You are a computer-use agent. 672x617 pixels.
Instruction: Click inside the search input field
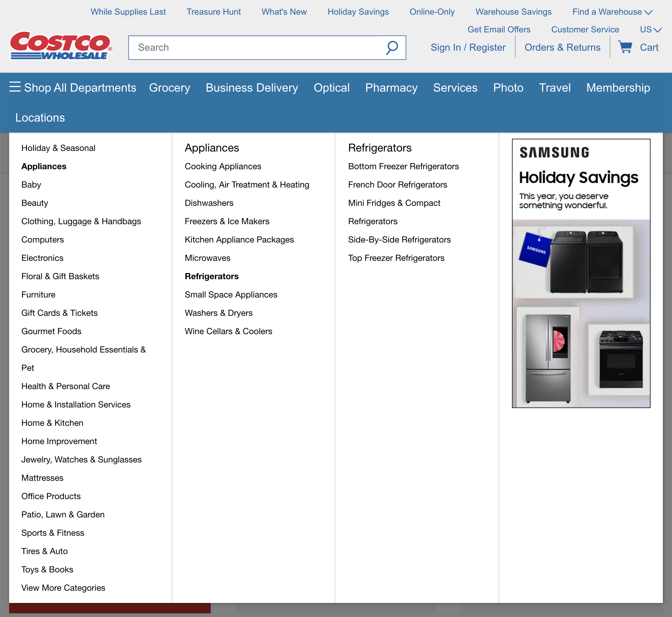[x=250, y=47]
